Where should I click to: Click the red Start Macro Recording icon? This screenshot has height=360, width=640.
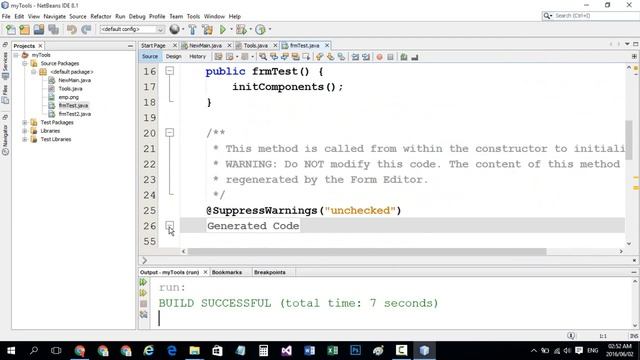(x=379, y=57)
